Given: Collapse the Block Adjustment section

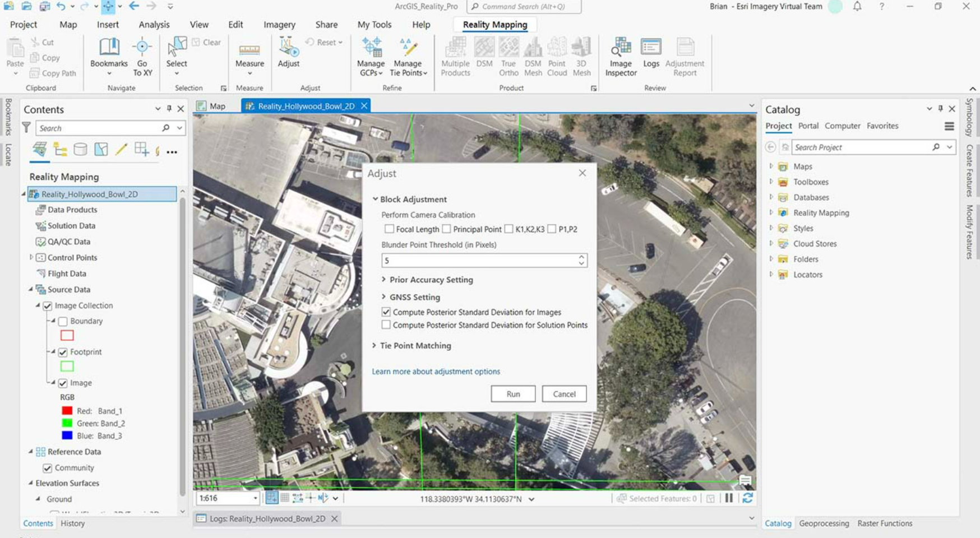Looking at the screenshot, I should [375, 199].
